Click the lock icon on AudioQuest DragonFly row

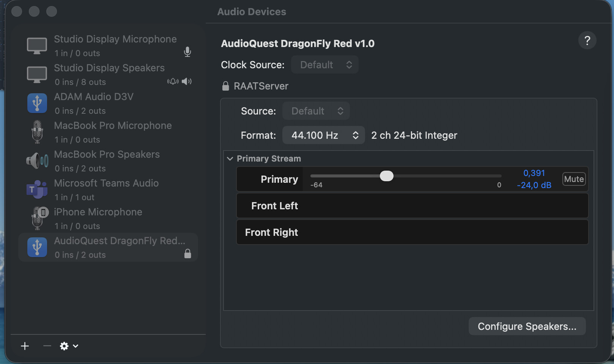tap(187, 254)
